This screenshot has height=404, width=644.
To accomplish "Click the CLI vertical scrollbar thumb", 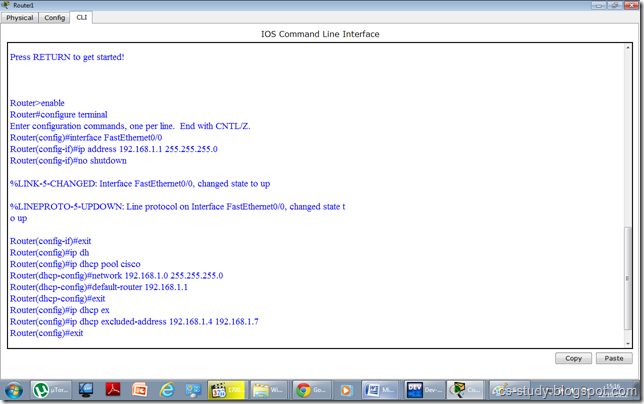I will pos(628,278).
